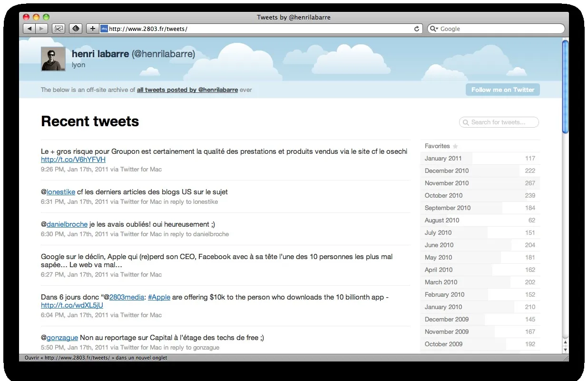Click the 'in reply to danielbroche' text
The width and height of the screenshot is (588, 381).
196,234
